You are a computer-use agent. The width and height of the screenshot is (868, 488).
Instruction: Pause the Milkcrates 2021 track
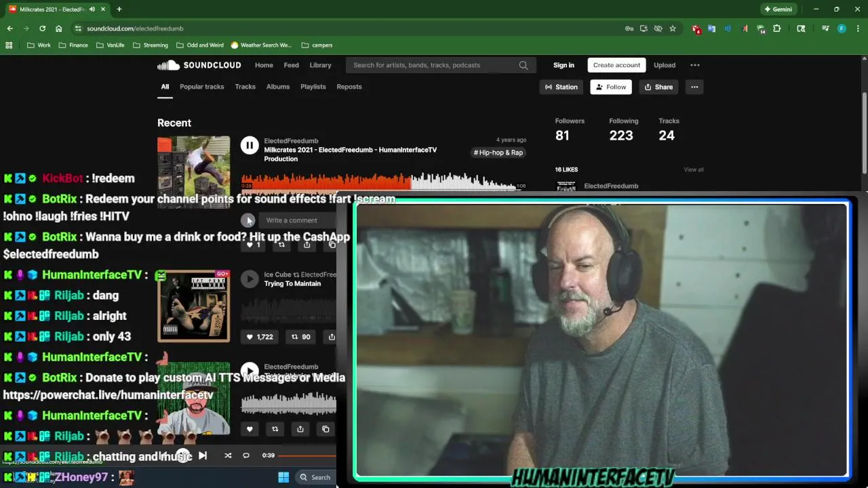coord(250,145)
